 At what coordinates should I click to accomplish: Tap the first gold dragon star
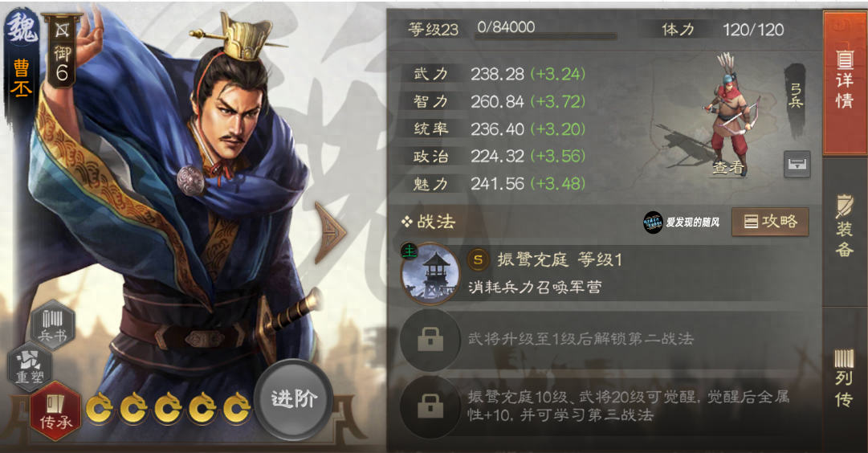tap(100, 409)
